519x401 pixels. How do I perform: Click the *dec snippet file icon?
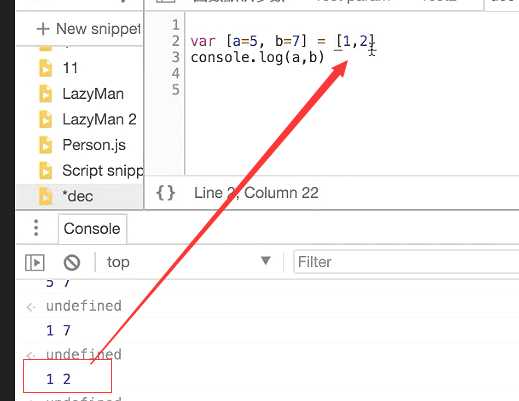(46, 196)
